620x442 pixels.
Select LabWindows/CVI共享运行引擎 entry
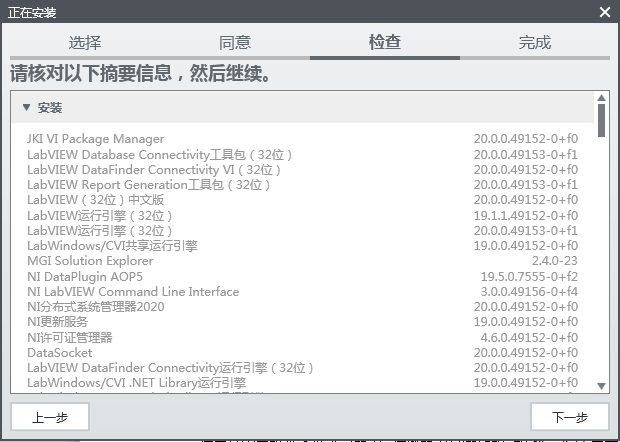(302, 246)
